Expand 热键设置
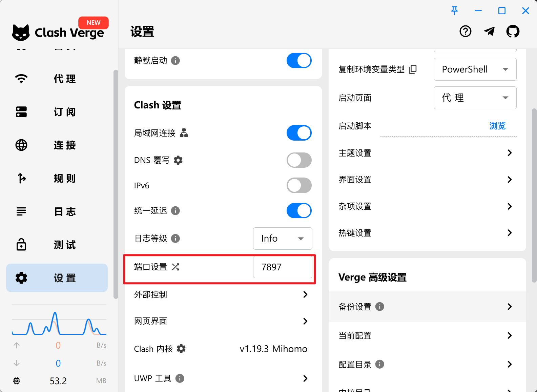This screenshot has width=537, height=392. (427, 233)
